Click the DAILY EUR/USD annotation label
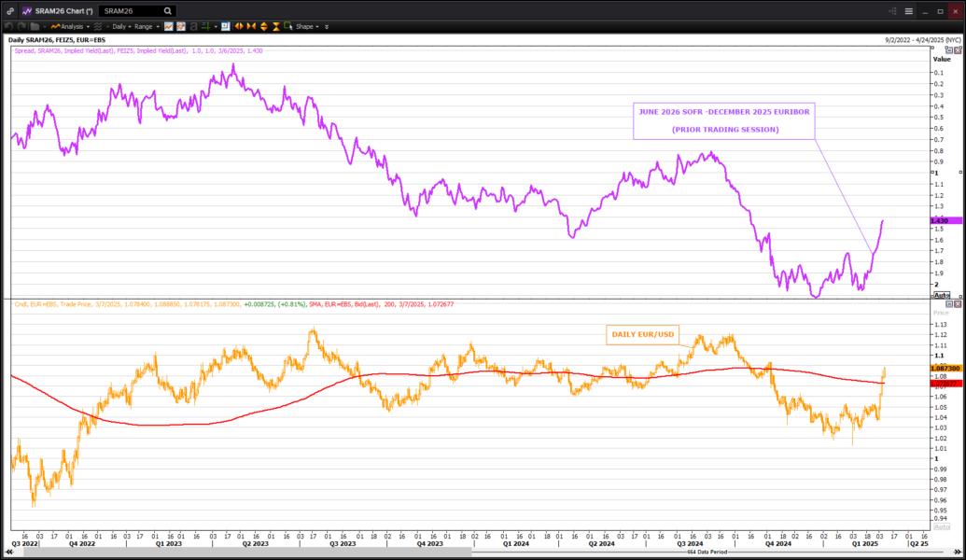The height and width of the screenshot is (560, 966). [x=642, y=334]
